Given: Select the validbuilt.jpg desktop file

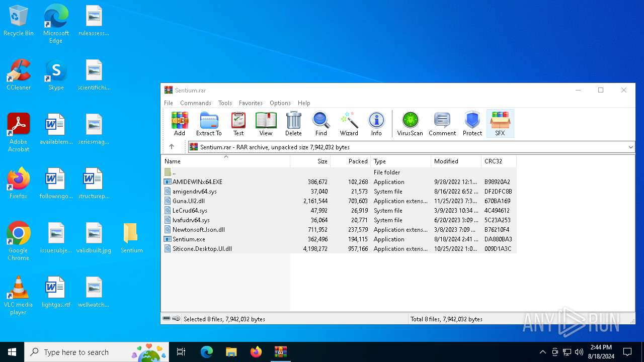Looking at the screenshot, I should (94, 238).
